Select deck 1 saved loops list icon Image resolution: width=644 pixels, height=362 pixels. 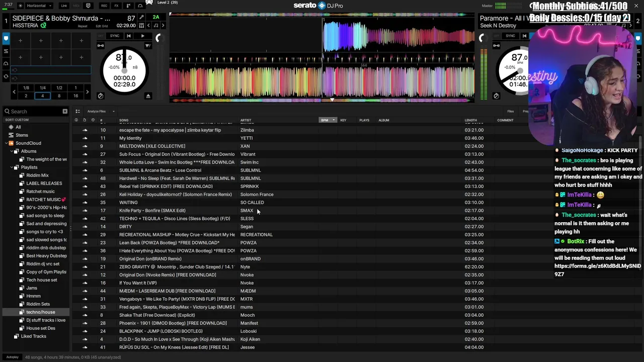point(6,51)
